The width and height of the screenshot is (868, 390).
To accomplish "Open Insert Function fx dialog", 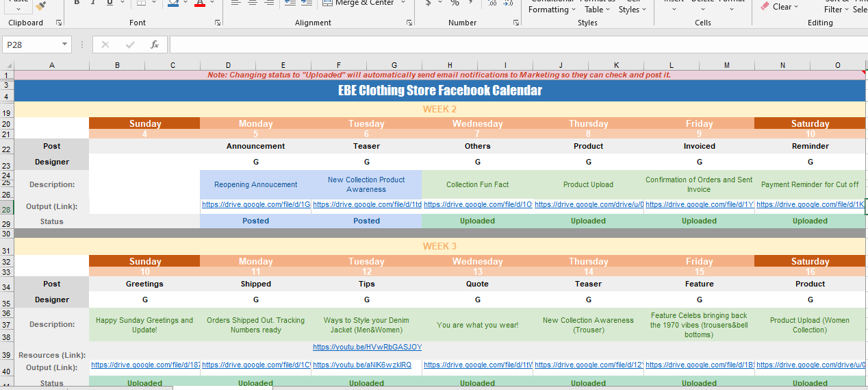I will 155,45.
